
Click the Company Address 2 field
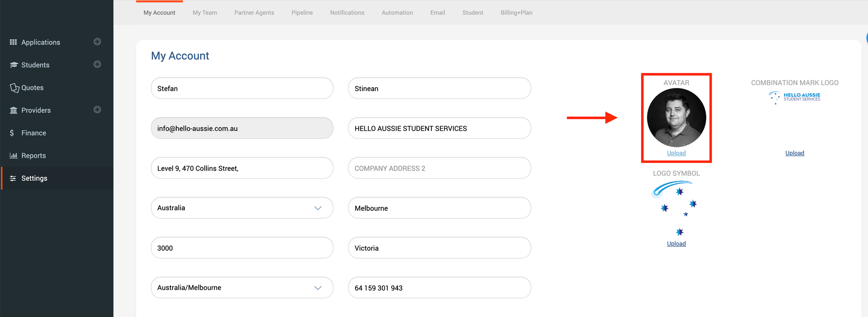pyautogui.click(x=440, y=168)
